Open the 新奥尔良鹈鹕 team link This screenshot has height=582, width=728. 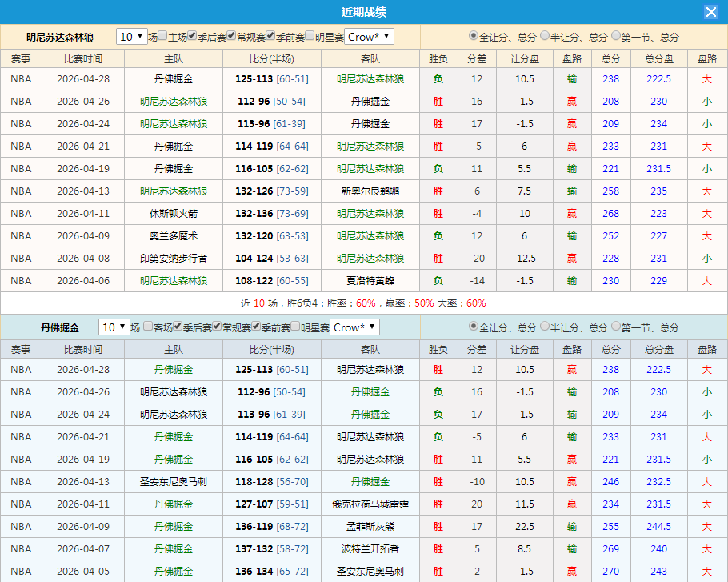[371, 191]
